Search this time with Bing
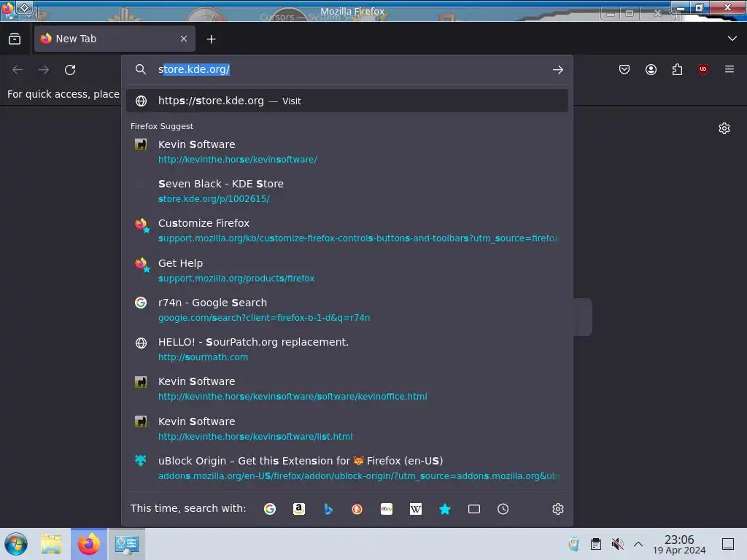This screenshot has width=747, height=560. pyautogui.click(x=328, y=509)
